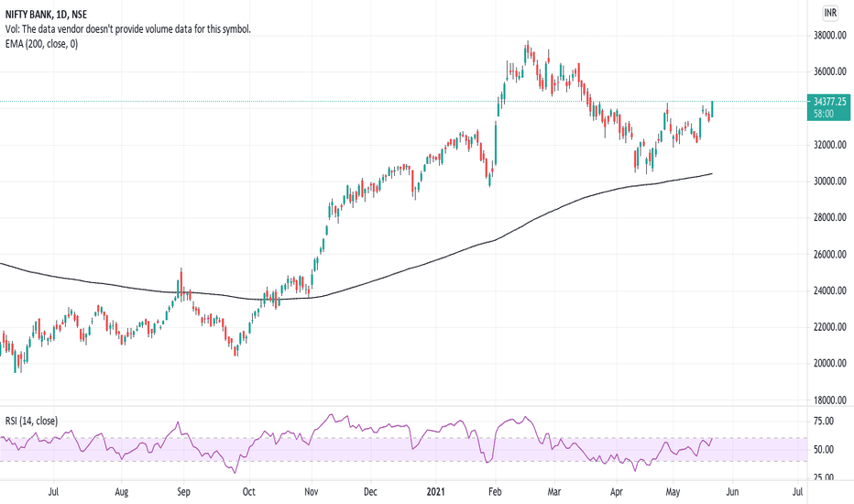854x504 pixels.
Task: Click the 30000.00 price axis label
Action: (x=829, y=181)
